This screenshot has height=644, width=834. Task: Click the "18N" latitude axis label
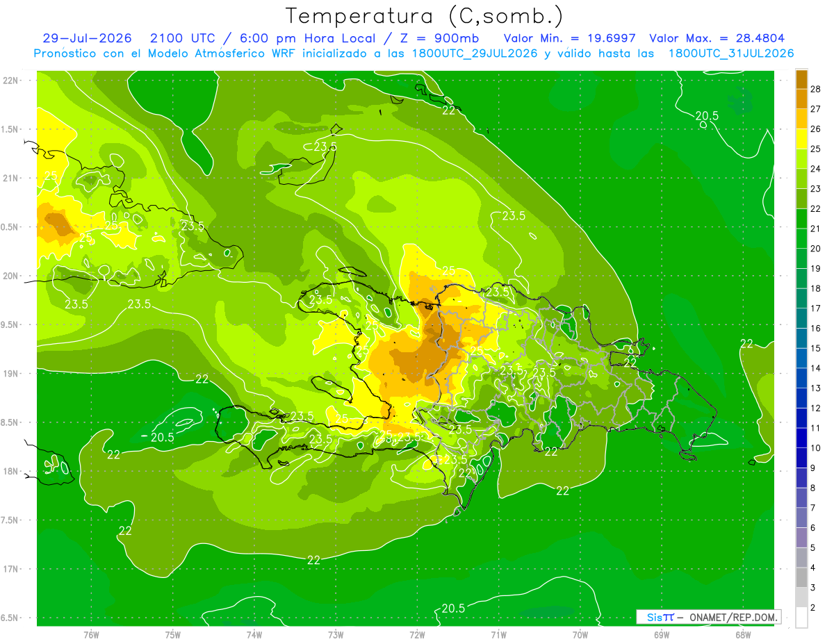12,471
